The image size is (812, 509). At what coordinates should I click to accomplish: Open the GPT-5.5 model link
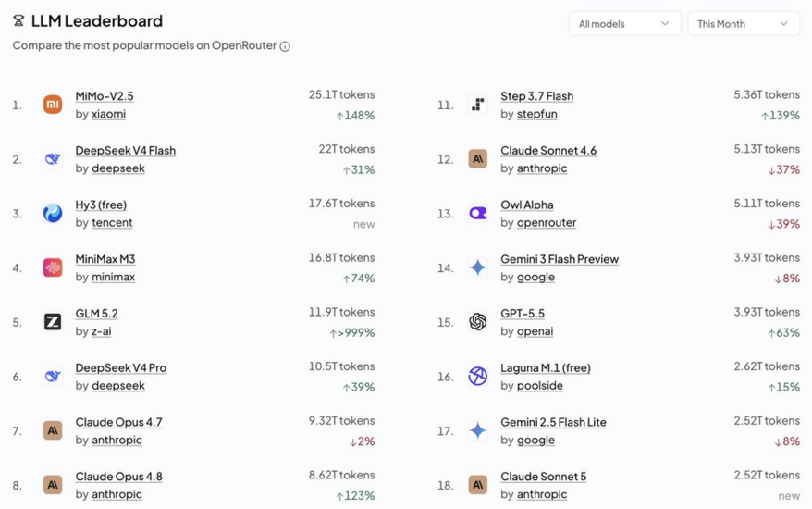point(523,314)
